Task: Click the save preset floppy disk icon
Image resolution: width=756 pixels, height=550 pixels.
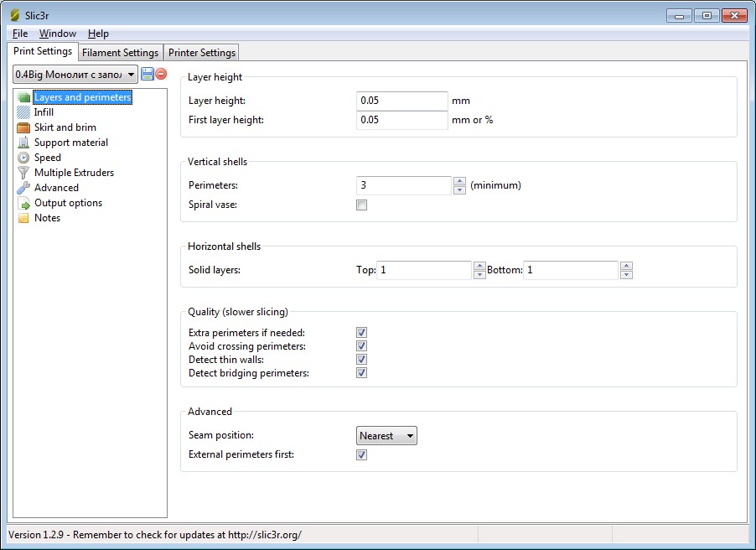Action: pyautogui.click(x=148, y=74)
